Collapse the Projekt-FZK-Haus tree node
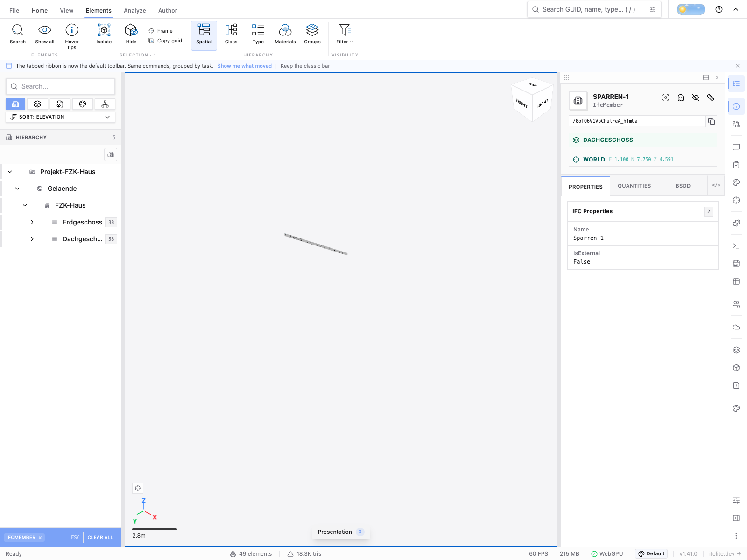This screenshot has height=560, width=747. click(10, 172)
